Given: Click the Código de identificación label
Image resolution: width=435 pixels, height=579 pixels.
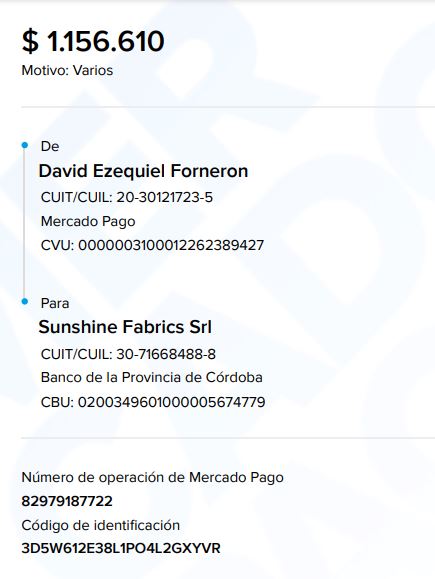Looking at the screenshot, I should tap(101, 525).
